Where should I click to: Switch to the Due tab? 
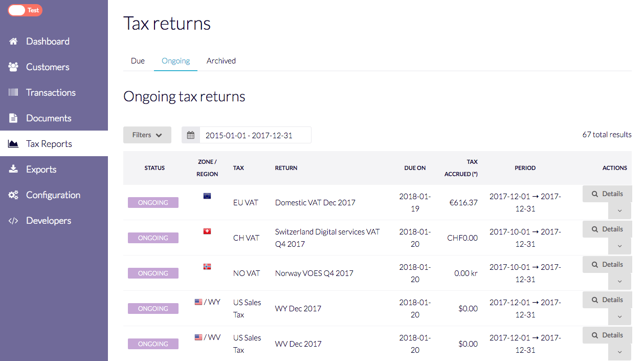tap(138, 61)
